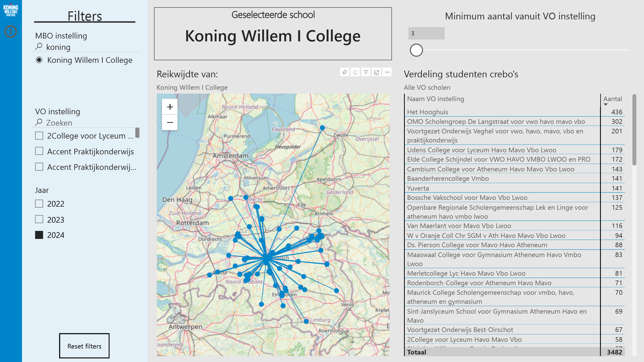644x362 pixels.
Task: Show filters affecting the map visual
Action: pyautogui.click(x=366, y=72)
